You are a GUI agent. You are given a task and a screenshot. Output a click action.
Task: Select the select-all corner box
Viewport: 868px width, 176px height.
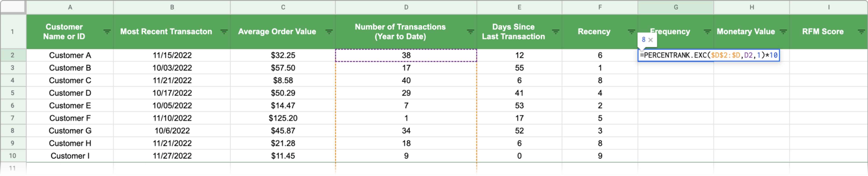tap(13, 7)
